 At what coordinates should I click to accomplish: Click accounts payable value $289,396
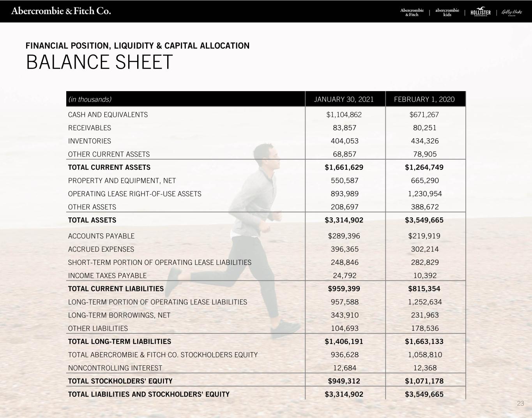[344, 236]
